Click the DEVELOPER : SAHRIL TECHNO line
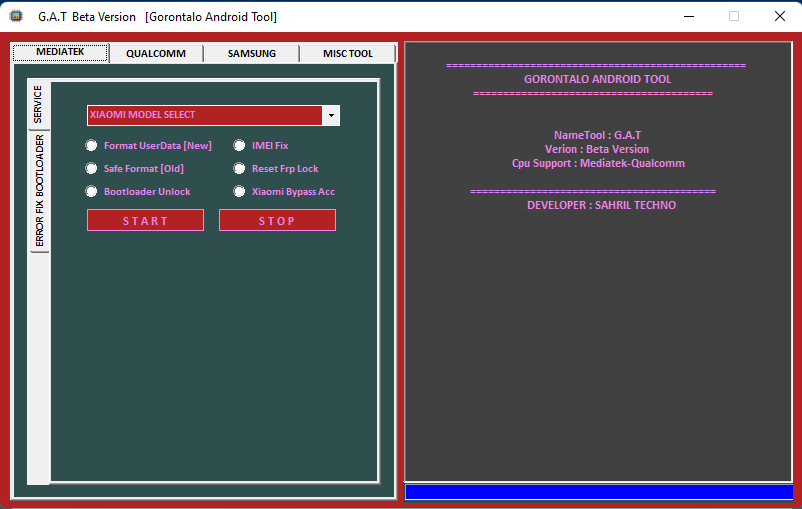Image resolution: width=802 pixels, height=509 pixels. (602, 205)
